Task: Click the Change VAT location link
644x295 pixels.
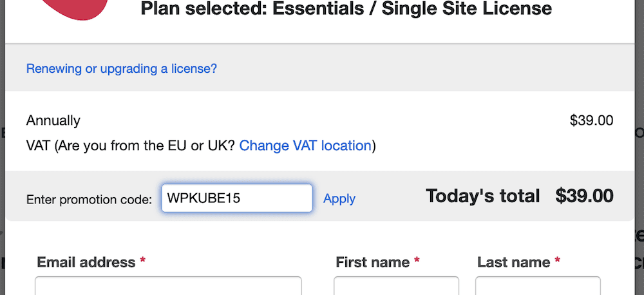Action: click(x=305, y=146)
